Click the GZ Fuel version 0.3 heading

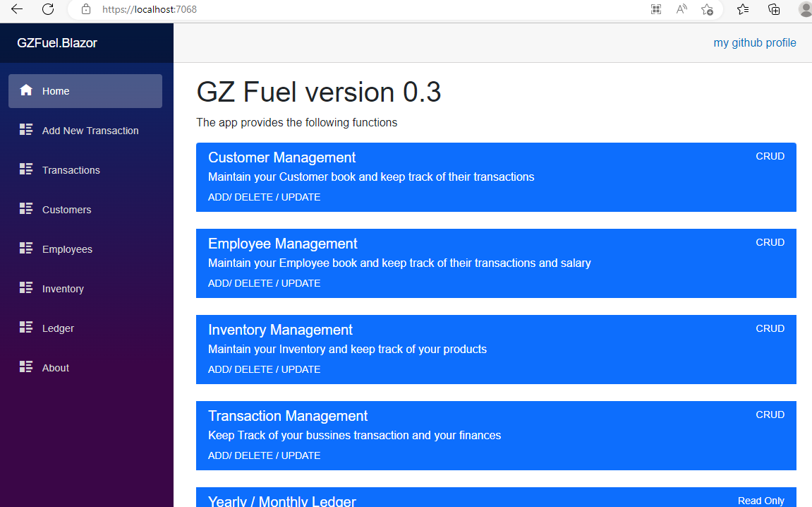click(x=318, y=93)
